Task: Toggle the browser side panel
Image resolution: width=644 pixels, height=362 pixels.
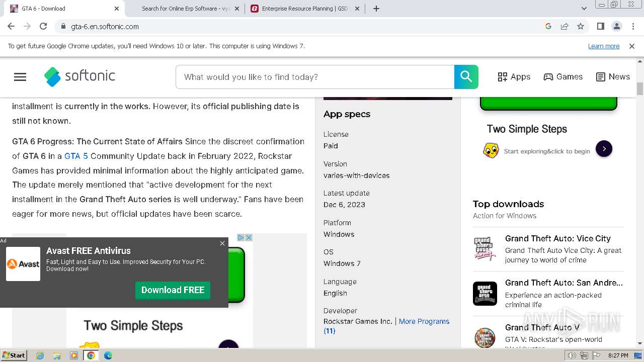Action: click(600, 26)
